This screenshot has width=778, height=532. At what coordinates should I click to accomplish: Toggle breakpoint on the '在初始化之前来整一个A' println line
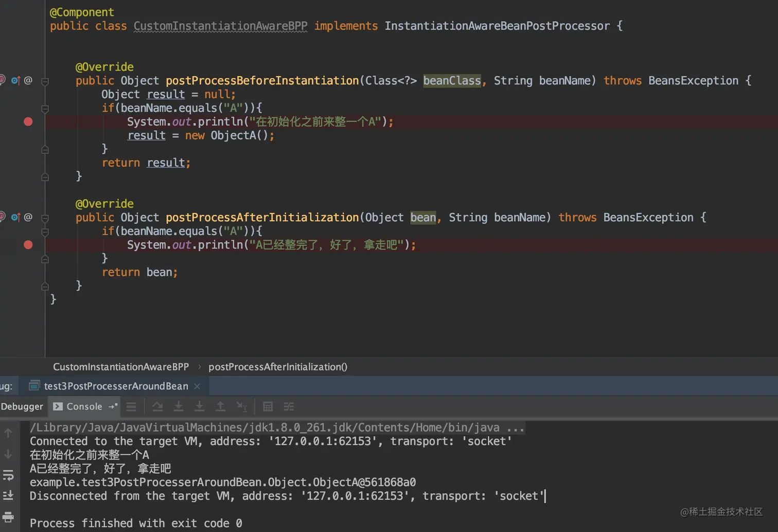coord(28,121)
